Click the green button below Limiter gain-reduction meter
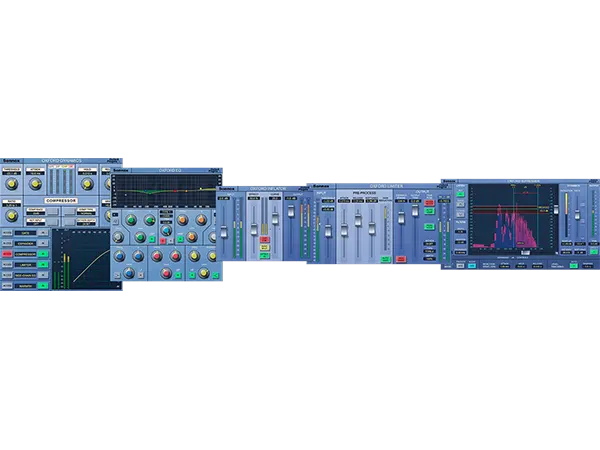Viewport: 600px width, 450px height. [385, 259]
